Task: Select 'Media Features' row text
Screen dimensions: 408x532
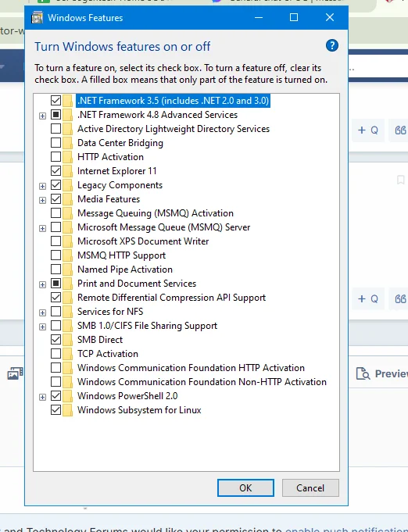Action: [x=109, y=199]
